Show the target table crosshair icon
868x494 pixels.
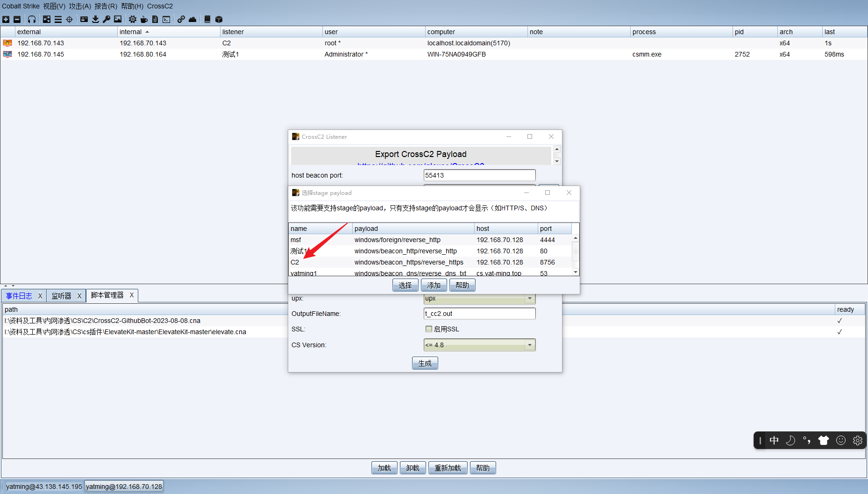tap(70, 19)
